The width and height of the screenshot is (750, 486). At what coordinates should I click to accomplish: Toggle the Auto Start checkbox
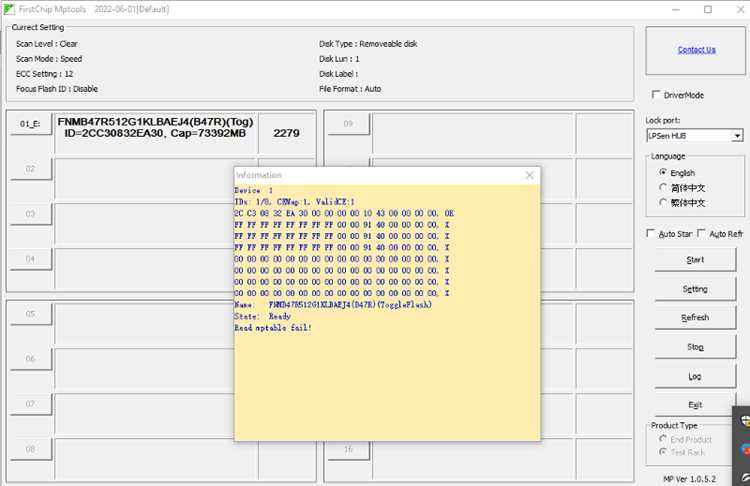(650, 233)
